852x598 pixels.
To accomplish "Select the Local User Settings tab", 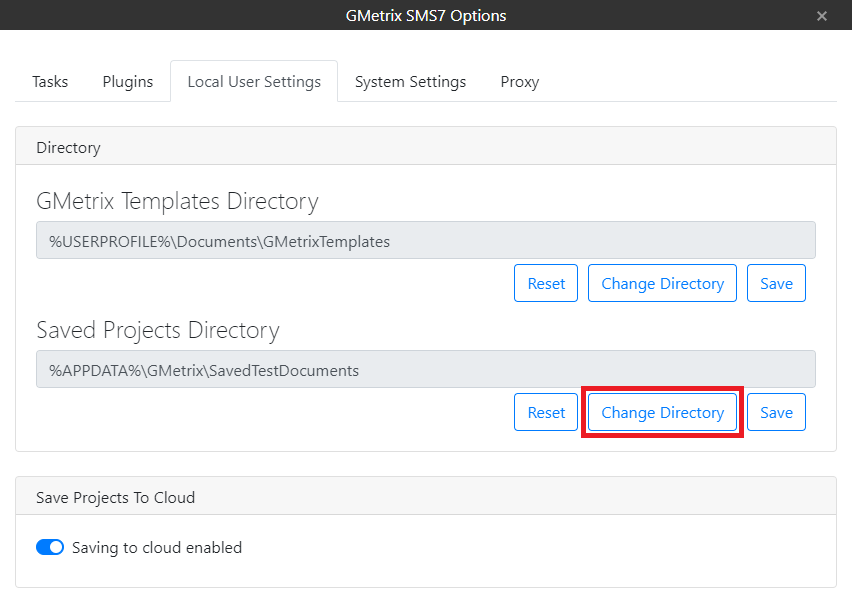I will click(254, 81).
